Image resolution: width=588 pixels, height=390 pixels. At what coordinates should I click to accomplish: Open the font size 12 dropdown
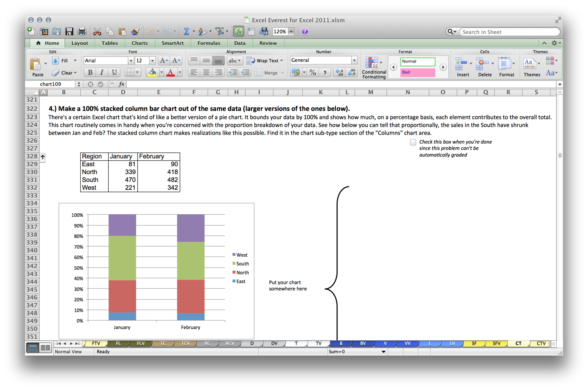coord(152,61)
